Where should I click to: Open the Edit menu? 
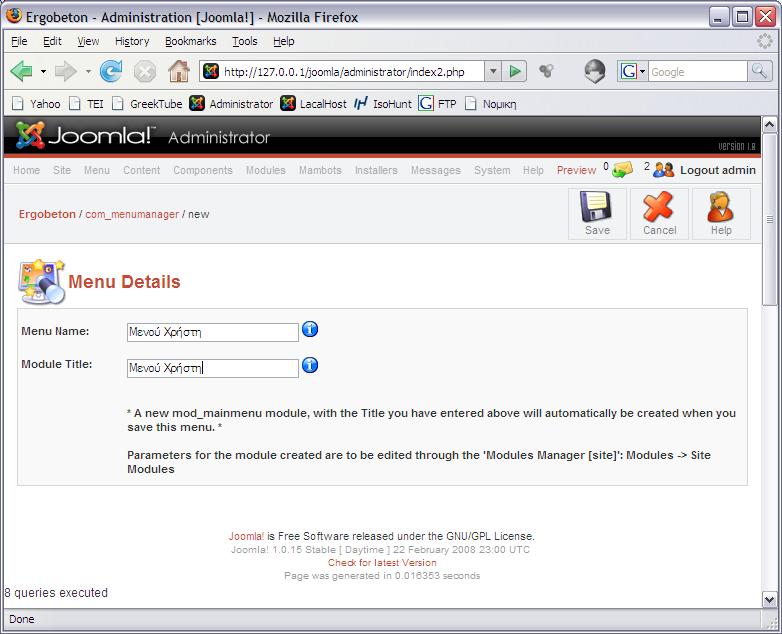pos(52,41)
